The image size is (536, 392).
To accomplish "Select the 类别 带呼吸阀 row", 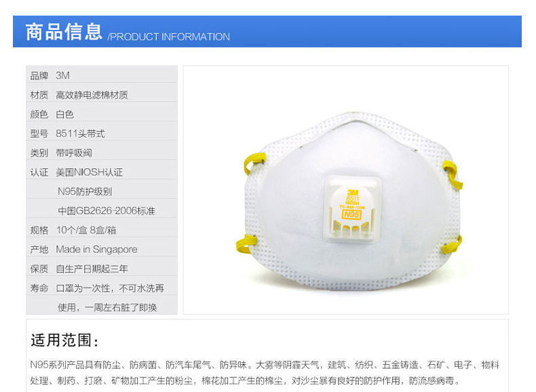I will [102, 153].
